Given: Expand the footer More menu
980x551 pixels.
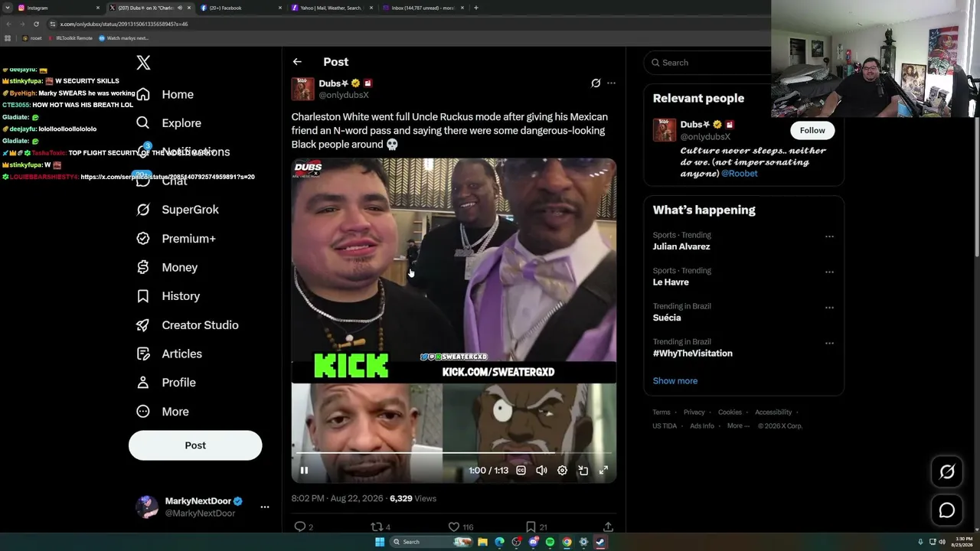Looking at the screenshot, I should pos(737,426).
